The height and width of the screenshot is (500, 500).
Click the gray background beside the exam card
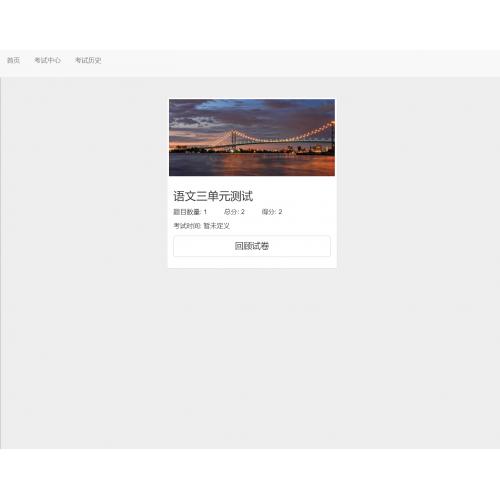tap(83, 233)
